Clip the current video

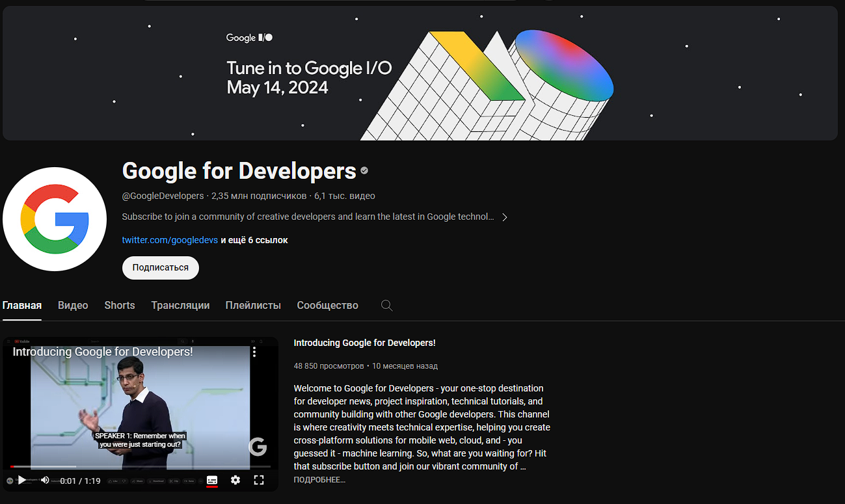pyautogui.click(x=175, y=481)
